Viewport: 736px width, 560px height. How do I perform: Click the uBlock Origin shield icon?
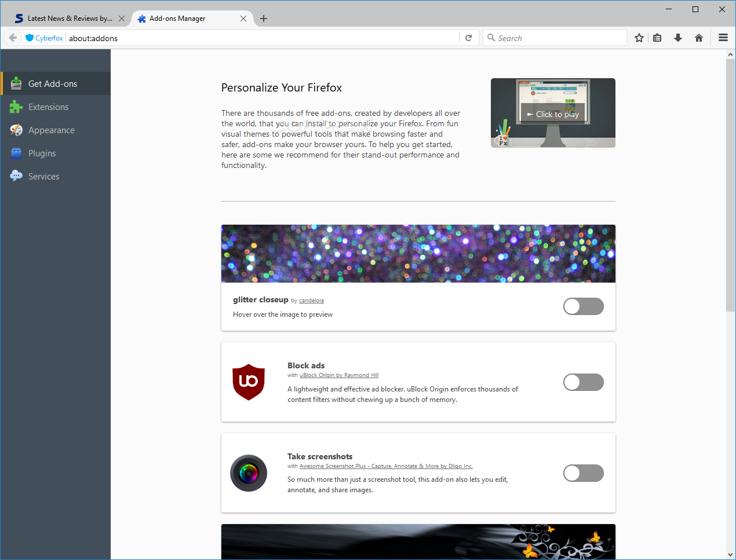click(x=249, y=382)
